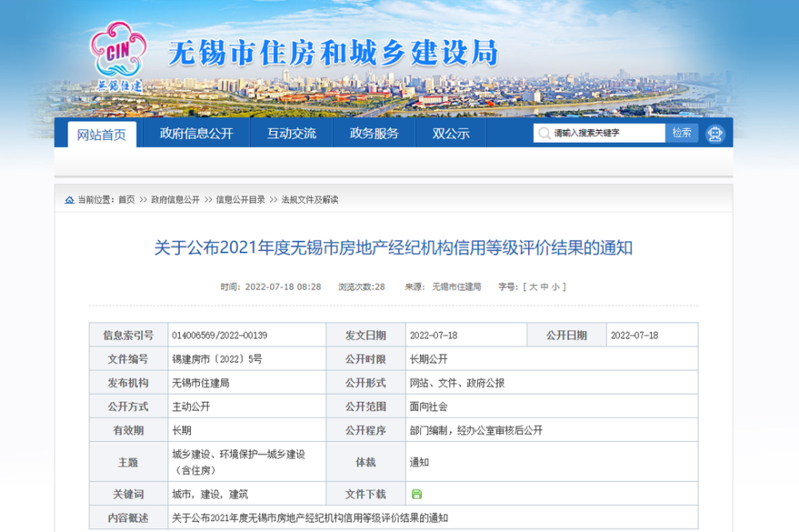Download file via green save icon

tap(416, 494)
